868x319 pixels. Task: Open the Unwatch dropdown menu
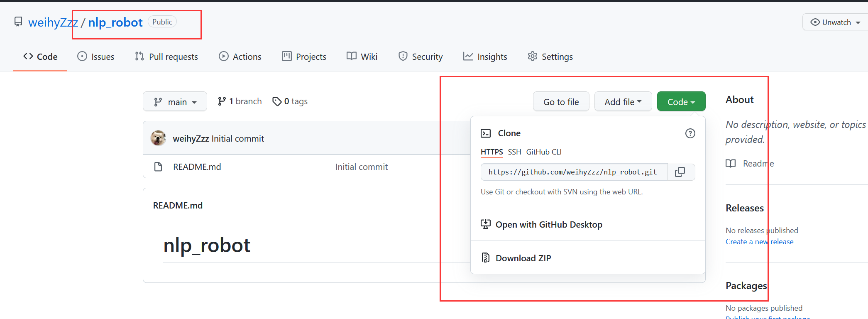[x=835, y=22]
